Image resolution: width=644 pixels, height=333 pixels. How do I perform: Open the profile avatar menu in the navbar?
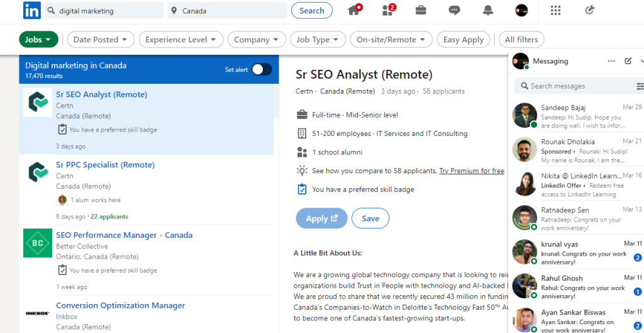pyautogui.click(x=521, y=10)
